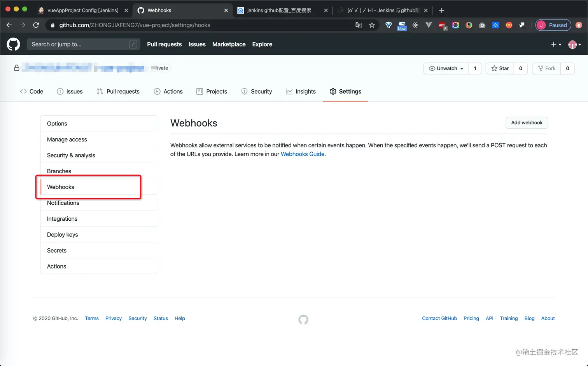This screenshot has height=366, width=588.
Task: Open Secrets settings
Action: click(98, 251)
